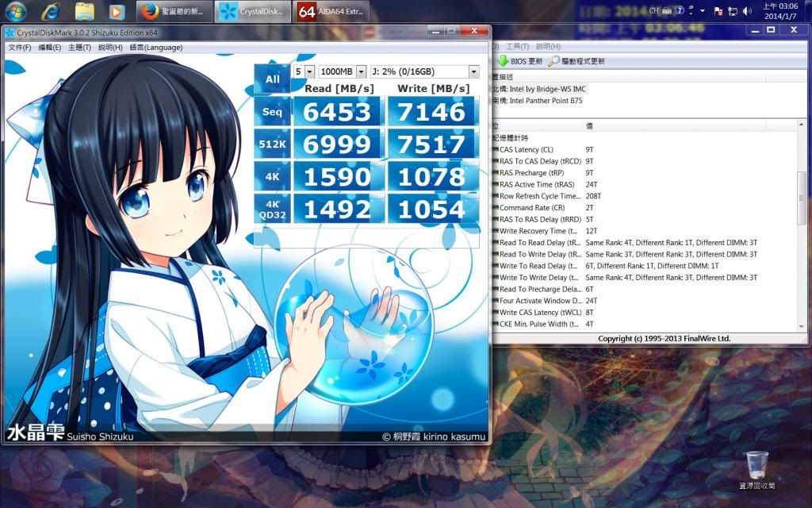Run all benchmarks with All button

pos(273,79)
